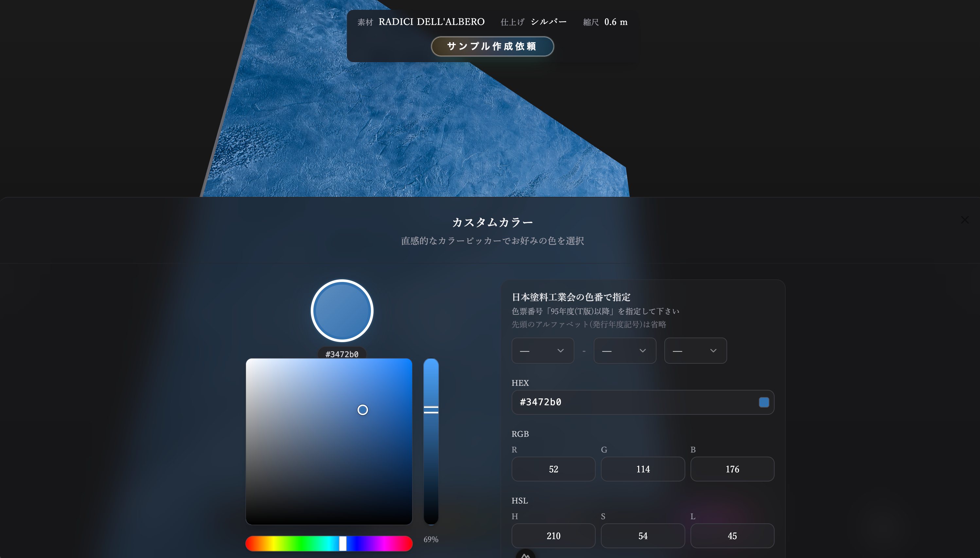Click the large circular color preview
This screenshot has height=558, width=980.
342,310
